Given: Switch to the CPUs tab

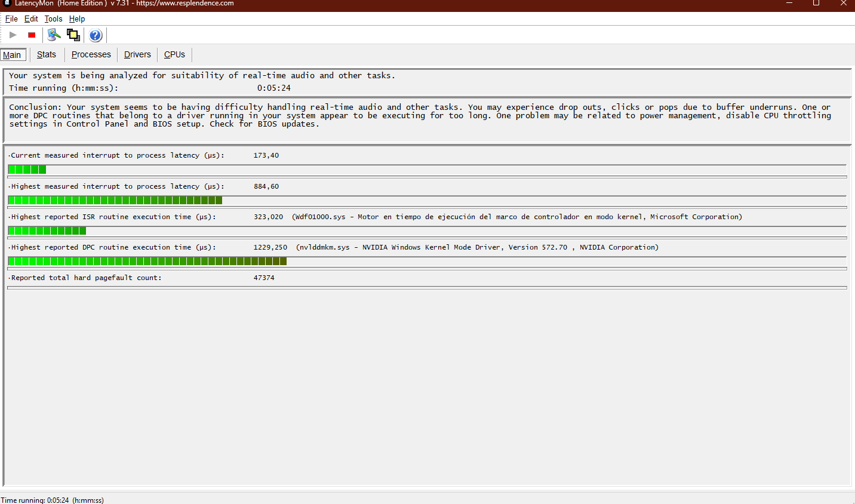Looking at the screenshot, I should click(174, 54).
